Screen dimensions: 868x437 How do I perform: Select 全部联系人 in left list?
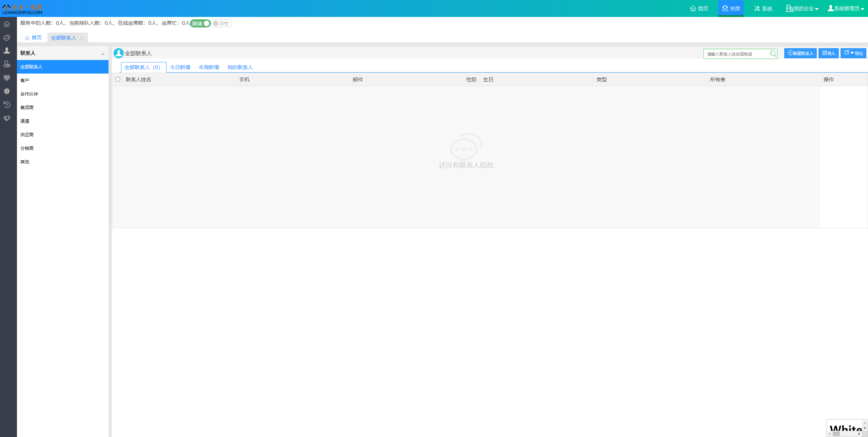click(x=63, y=67)
